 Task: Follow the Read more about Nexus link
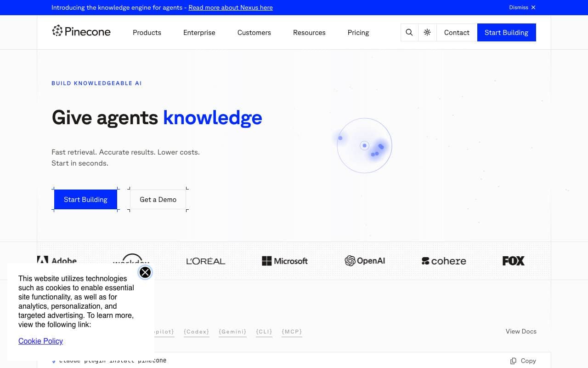pyautogui.click(x=231, y=7)
